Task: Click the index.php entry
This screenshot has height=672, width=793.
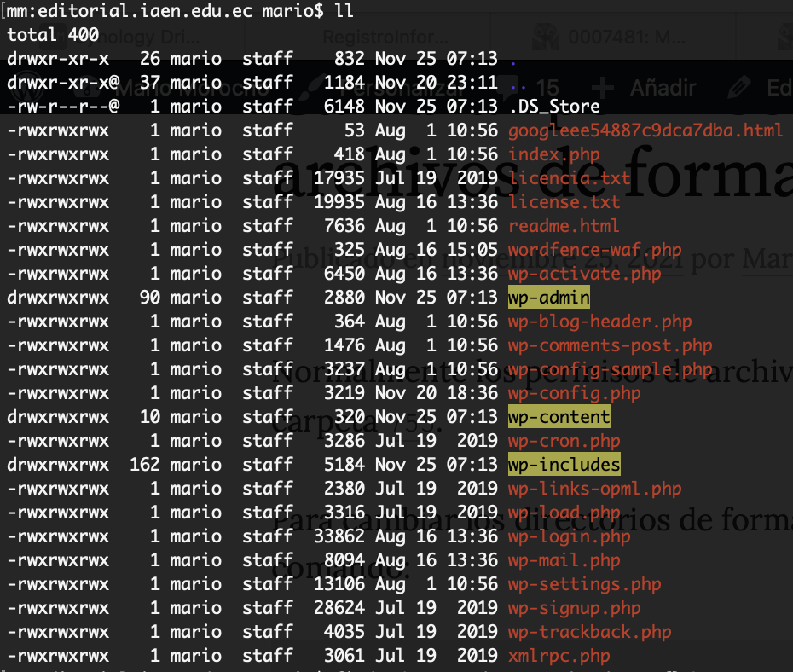Action: pos(553,154)
